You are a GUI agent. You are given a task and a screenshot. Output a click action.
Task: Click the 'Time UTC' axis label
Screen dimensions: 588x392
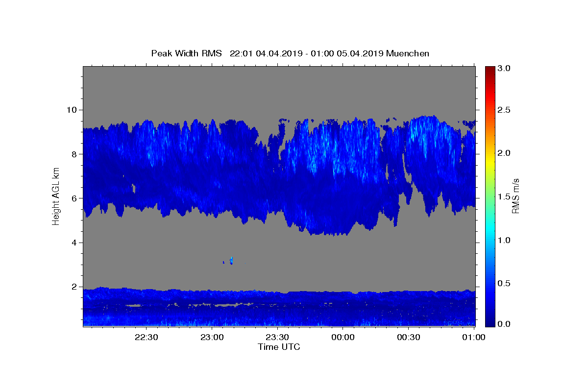tap(279, 347)
